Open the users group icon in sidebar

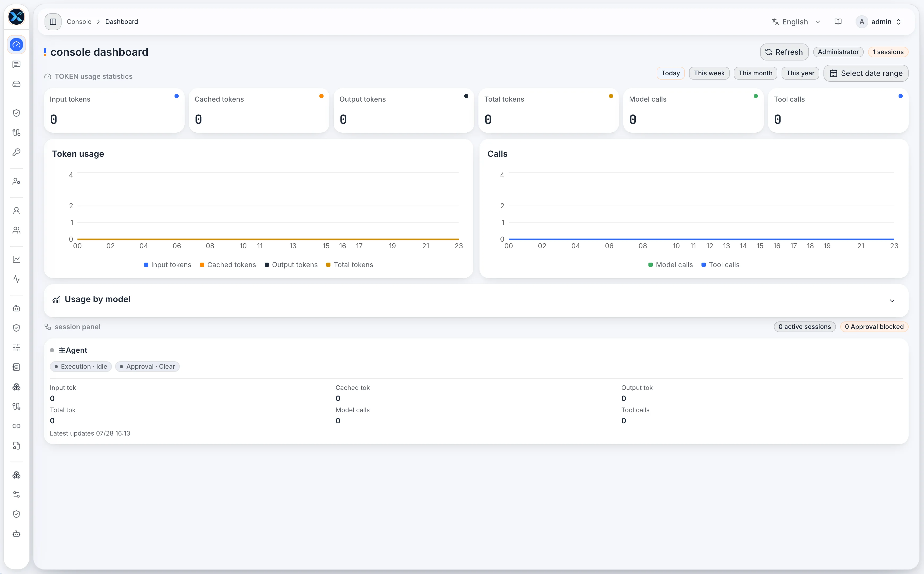click(x=16, y=231)
